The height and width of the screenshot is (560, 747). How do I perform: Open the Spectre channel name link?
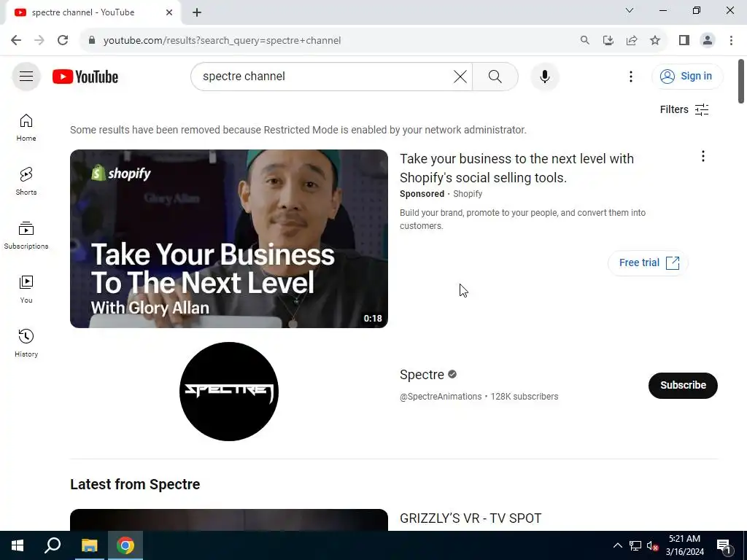[x=422, y=375]
